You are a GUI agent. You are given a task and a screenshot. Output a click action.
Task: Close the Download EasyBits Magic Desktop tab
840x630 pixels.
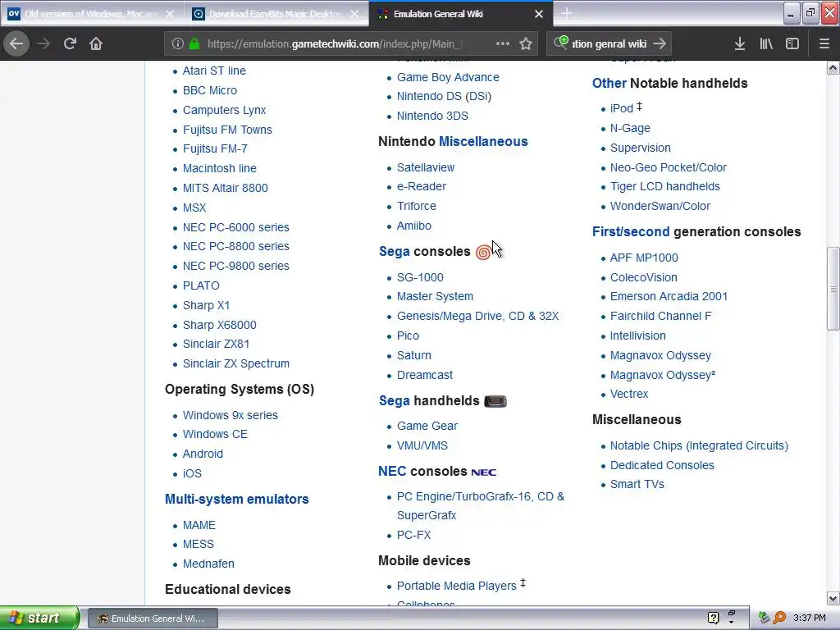tap(354, 14)
